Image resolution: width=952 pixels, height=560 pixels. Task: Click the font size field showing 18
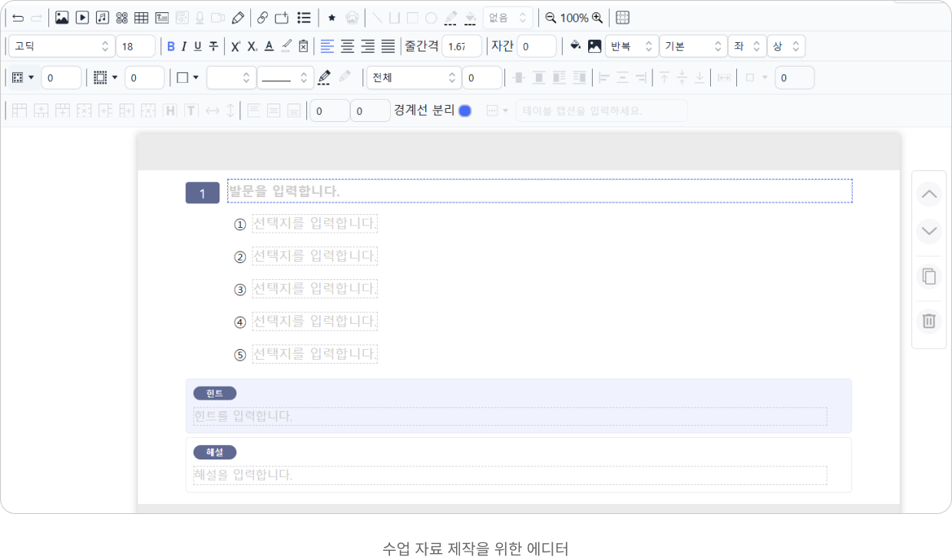(x=136, y=46)
